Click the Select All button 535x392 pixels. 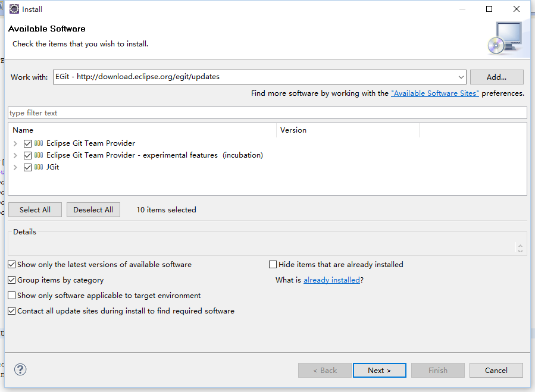(x=35, y=210)
